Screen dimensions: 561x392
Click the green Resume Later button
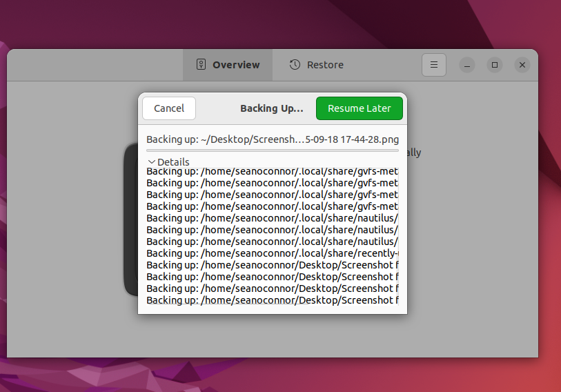click(360, 108)
